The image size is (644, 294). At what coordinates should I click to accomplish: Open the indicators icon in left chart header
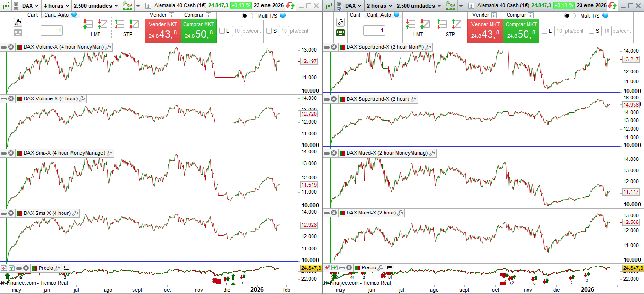128,6
